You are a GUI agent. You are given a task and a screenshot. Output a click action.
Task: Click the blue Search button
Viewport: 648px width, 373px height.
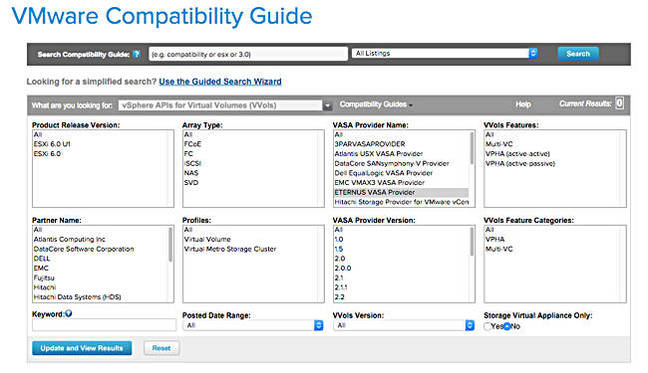click(x=578, y=54)
